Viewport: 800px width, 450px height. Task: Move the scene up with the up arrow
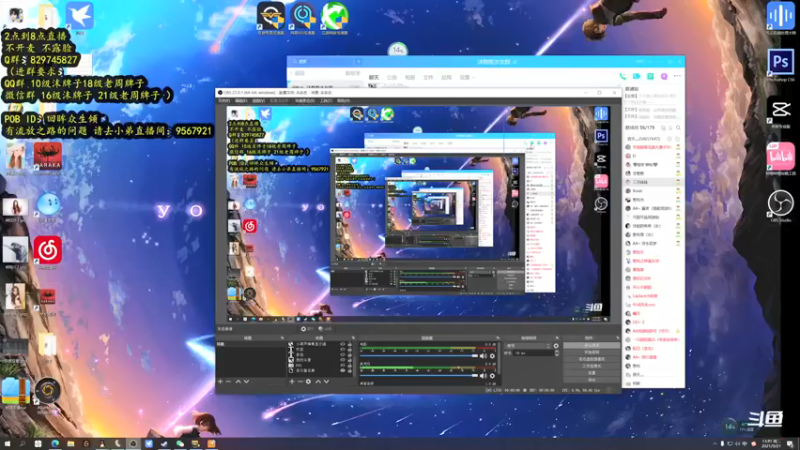click(x=238, y=382)
